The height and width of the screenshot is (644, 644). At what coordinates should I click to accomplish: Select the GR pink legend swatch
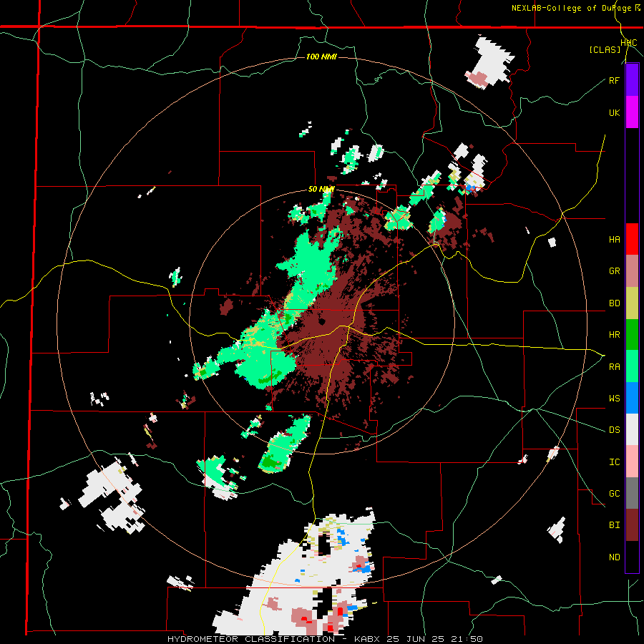point(632,271)
